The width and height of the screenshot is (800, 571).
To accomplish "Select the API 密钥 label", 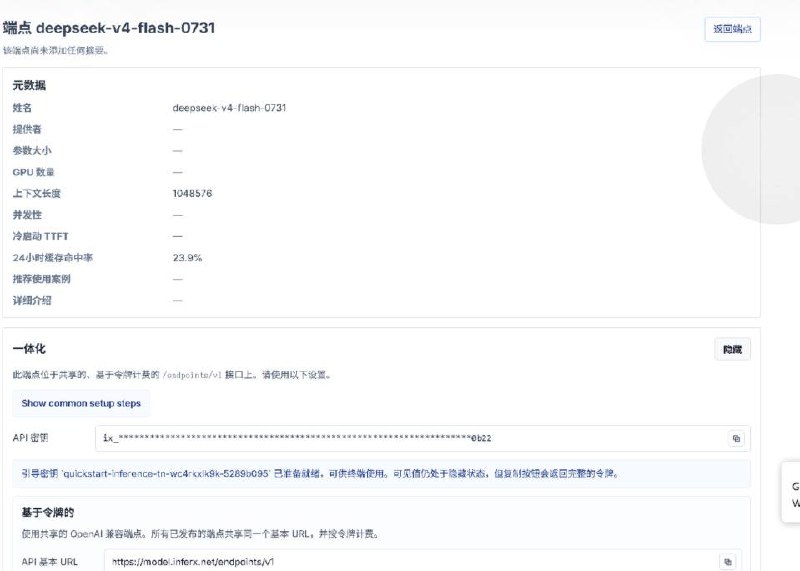I will tap(30, 438).
